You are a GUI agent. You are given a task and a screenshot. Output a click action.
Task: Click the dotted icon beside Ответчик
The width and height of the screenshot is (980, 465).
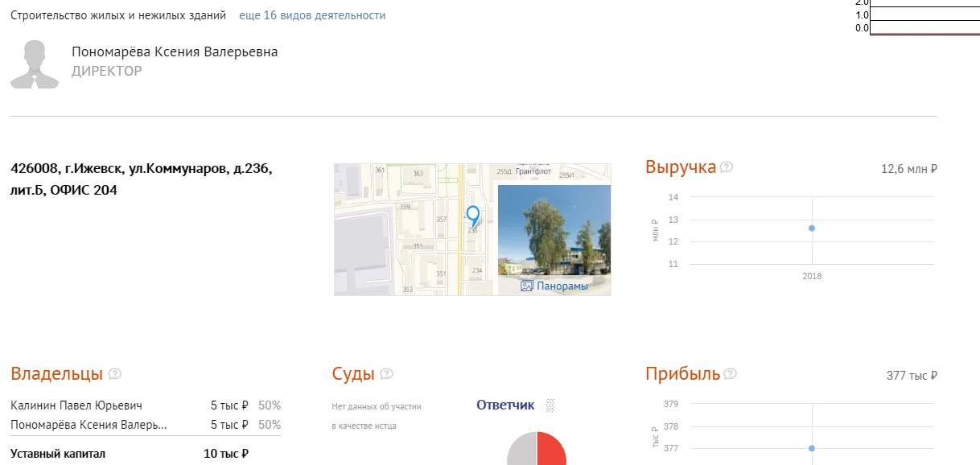point(550,405)
